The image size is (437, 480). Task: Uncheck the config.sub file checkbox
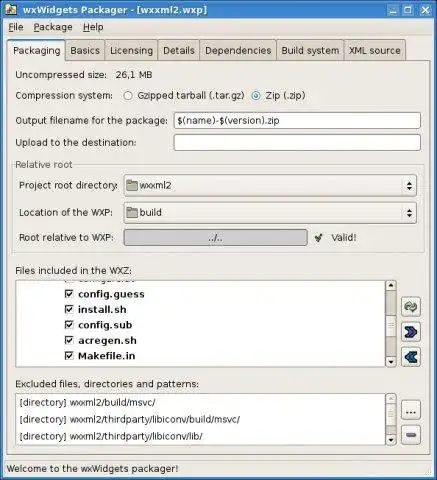click(x=69, y=325)
